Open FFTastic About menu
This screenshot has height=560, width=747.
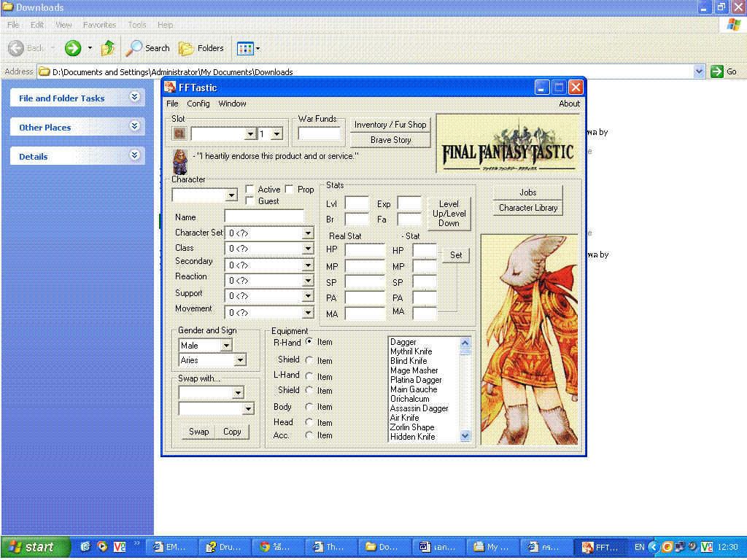point(569,104)
